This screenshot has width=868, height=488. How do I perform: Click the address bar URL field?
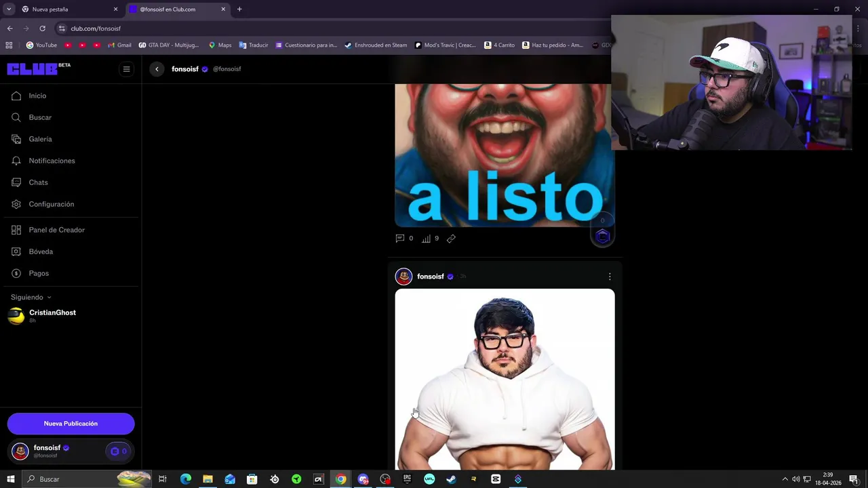(325, 28)
